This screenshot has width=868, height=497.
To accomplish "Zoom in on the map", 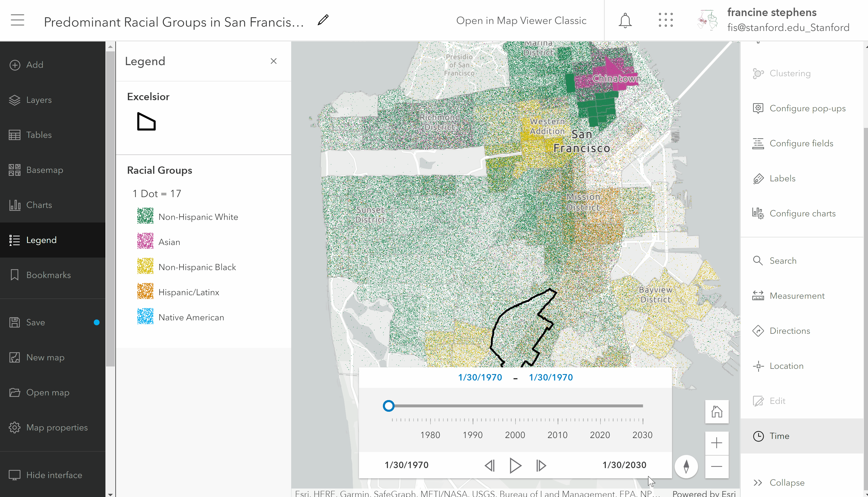I will pyautogui.click(x=716, y=443).
